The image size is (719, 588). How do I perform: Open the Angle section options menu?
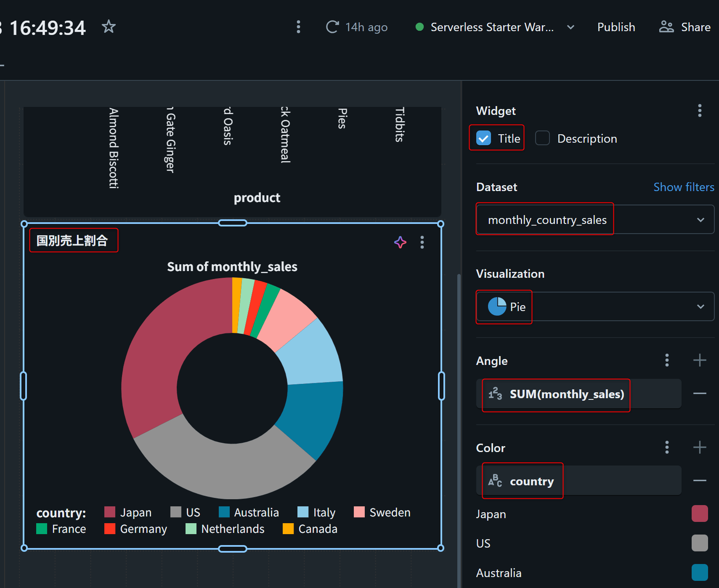point(667,360)
